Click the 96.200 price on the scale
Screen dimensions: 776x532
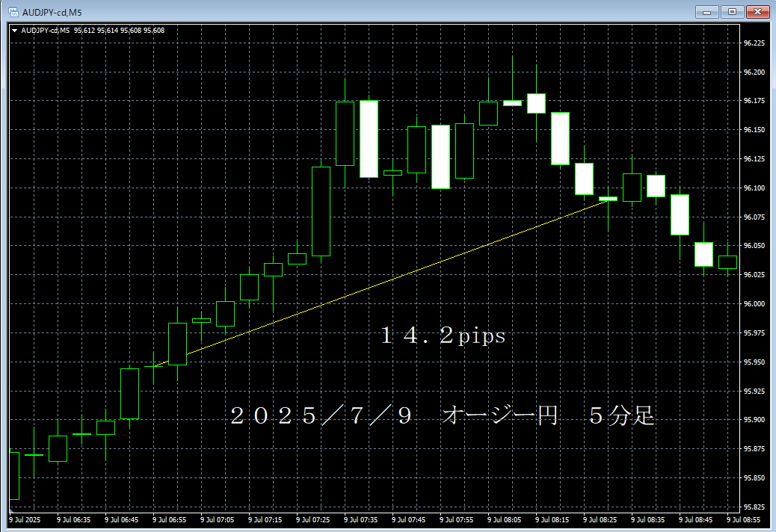point(754,72)
